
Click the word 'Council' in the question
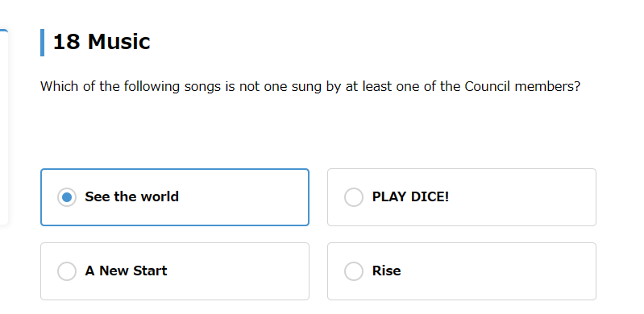tap(488, 87)
